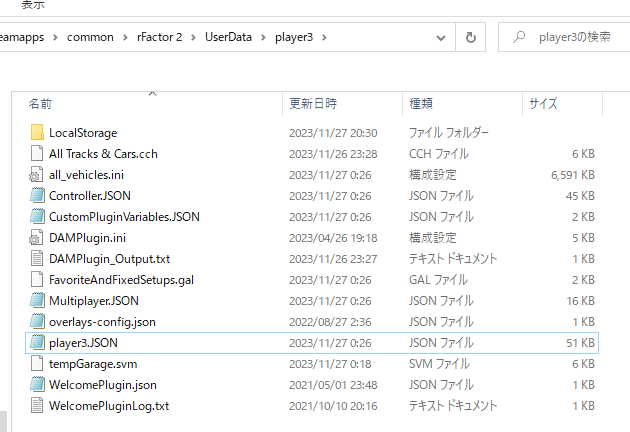The image size is (630, 432).
Task: Select the file name DAMPlugin_Output.txt
Action: [x=109, y=258]
